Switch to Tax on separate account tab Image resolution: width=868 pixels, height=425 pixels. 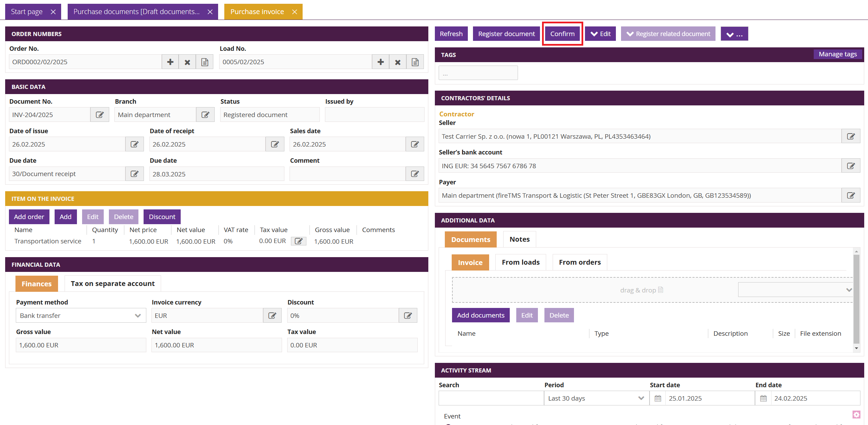[x=113, y=284]
